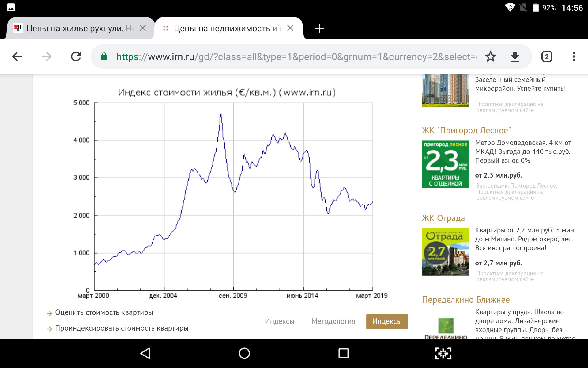Tap the Отрада ad image
This screenshot has width=588, height=368.
tap(446, 252)
